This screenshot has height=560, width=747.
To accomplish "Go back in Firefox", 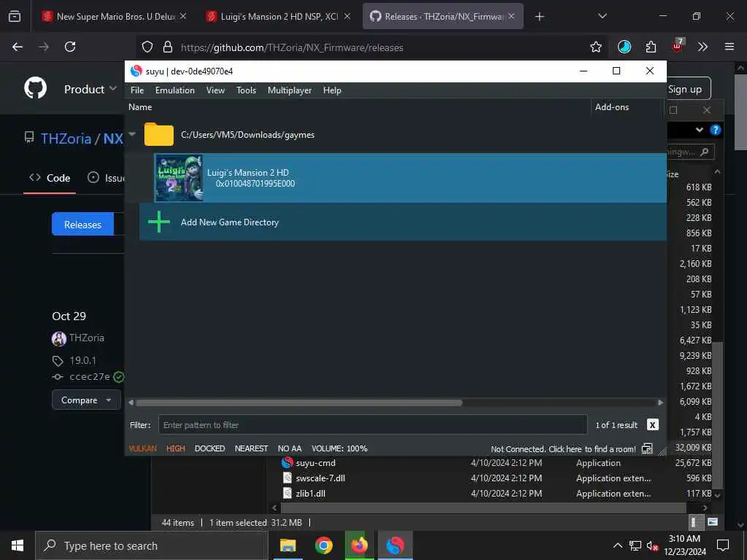I will [18, 47].
